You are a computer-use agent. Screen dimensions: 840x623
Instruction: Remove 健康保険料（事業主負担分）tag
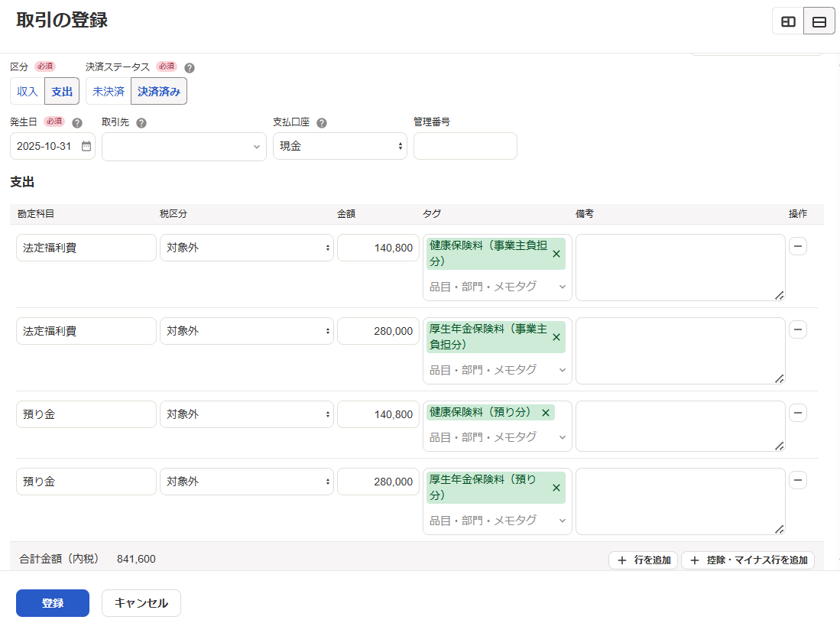556,254
